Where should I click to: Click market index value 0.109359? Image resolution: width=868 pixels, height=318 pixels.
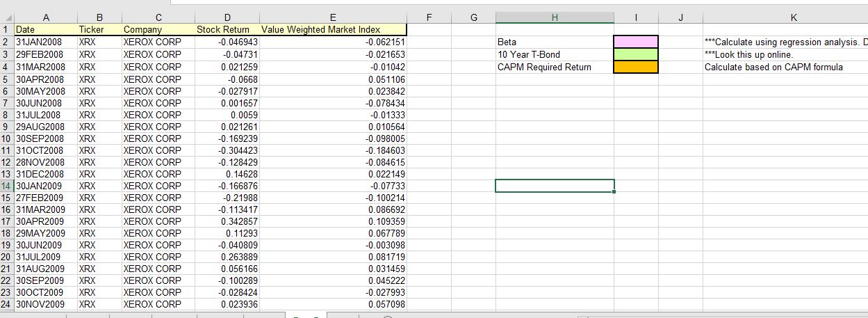click(332, 221)
